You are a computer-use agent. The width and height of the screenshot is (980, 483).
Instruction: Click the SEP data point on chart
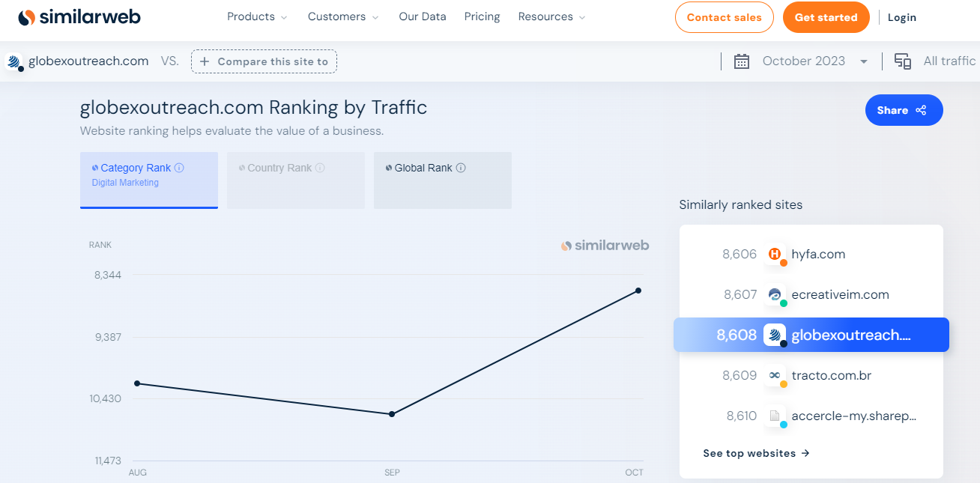(x=392, y=414)
